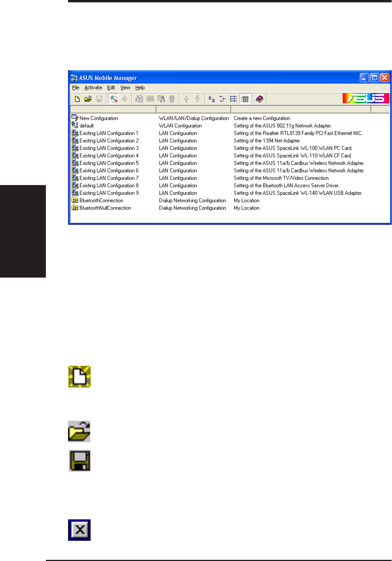Open the File menu
The height and width of the screenshot is (561, 392).
[76, 88]
